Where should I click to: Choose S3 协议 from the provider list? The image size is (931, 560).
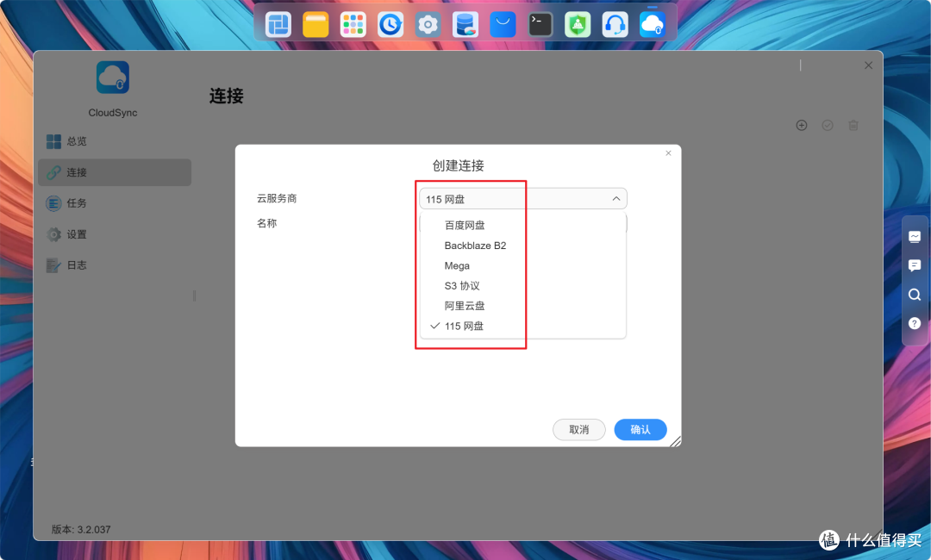[x=523, y=286]
